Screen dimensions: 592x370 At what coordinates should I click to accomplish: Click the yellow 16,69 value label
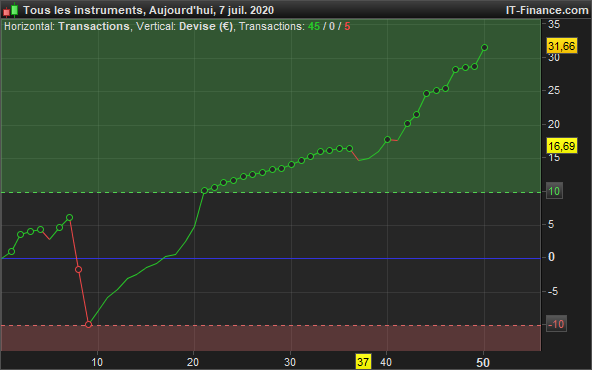coord(562,146)
